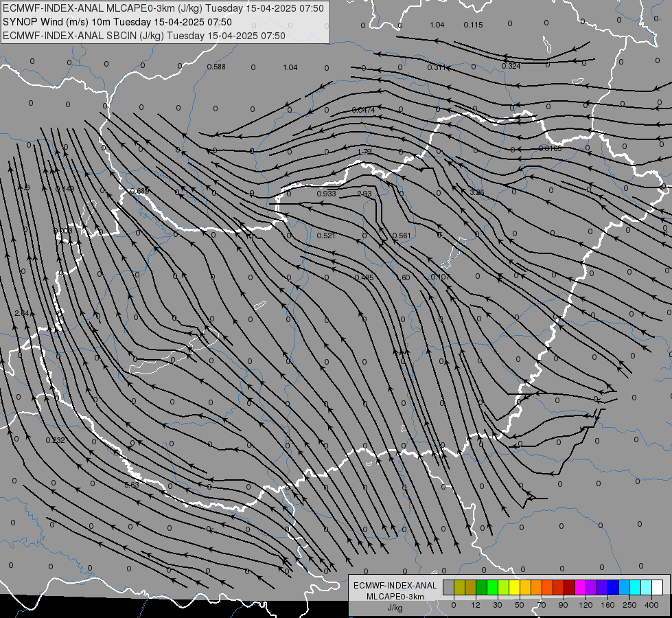The image size is (672, 618).
Task: Click the map value 0.149
Action: (65, 189)
